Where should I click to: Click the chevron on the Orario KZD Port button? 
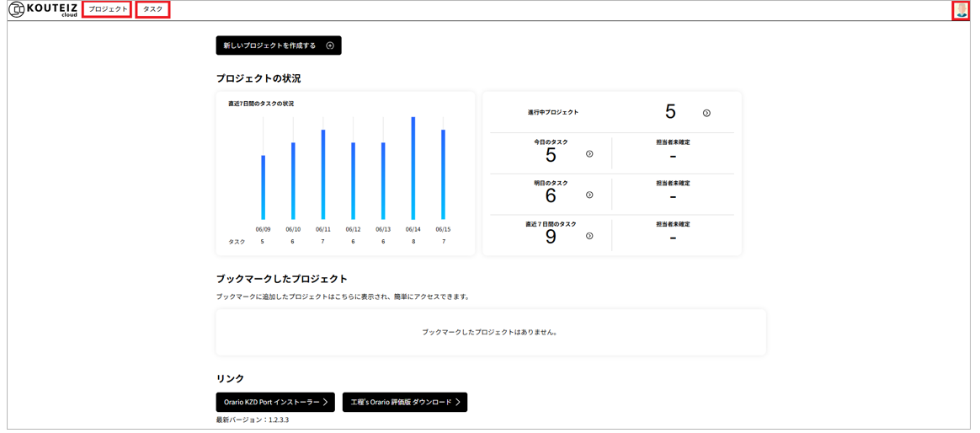pos(326,403)
